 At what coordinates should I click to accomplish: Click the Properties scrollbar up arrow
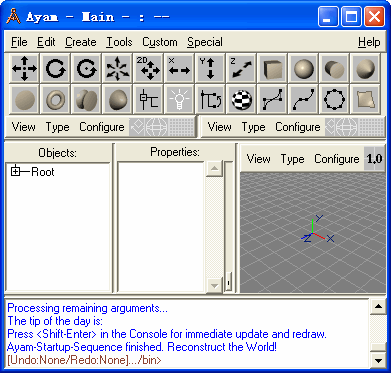[214, 170]
